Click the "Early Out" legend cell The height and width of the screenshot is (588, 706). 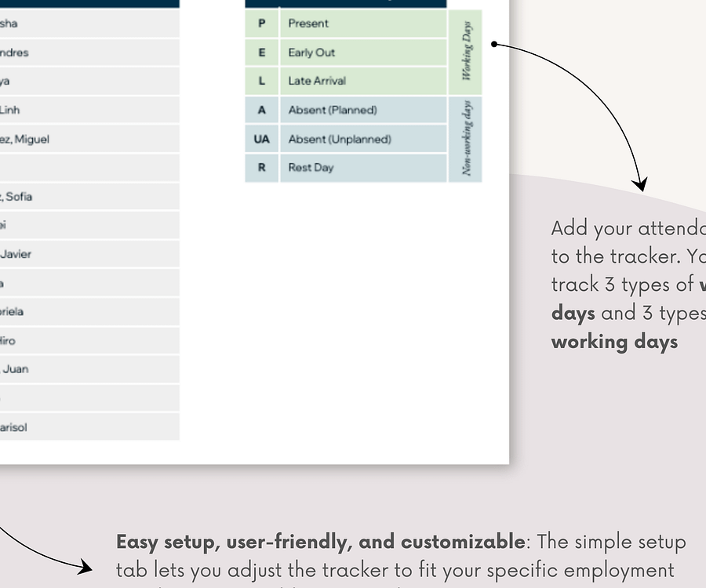(363, 53)
